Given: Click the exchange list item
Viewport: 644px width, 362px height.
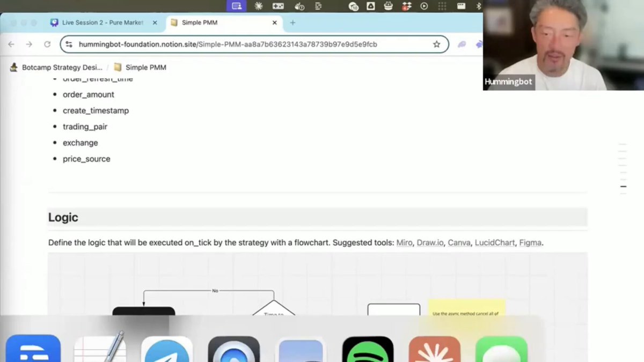Looking at the screenshot, I should point(80,143).
